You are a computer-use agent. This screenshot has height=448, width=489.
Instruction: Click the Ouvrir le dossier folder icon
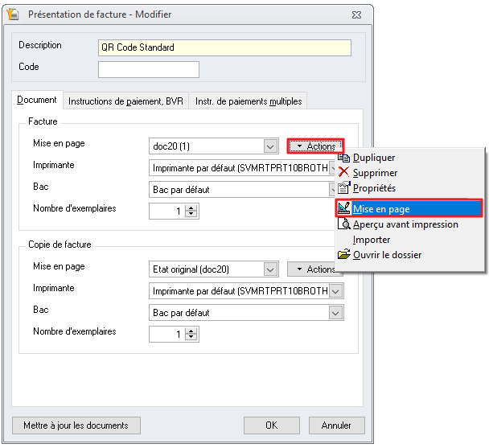[x=344, y=255]
